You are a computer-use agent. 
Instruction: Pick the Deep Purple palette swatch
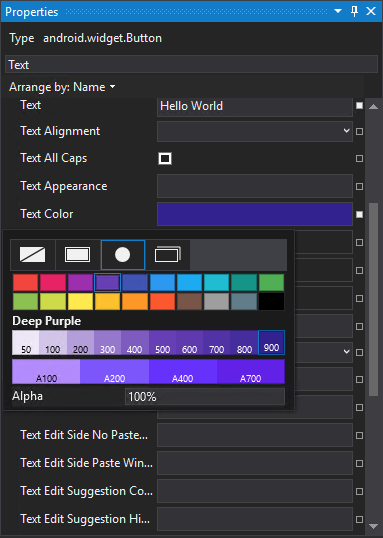click(x=107, y=282)
